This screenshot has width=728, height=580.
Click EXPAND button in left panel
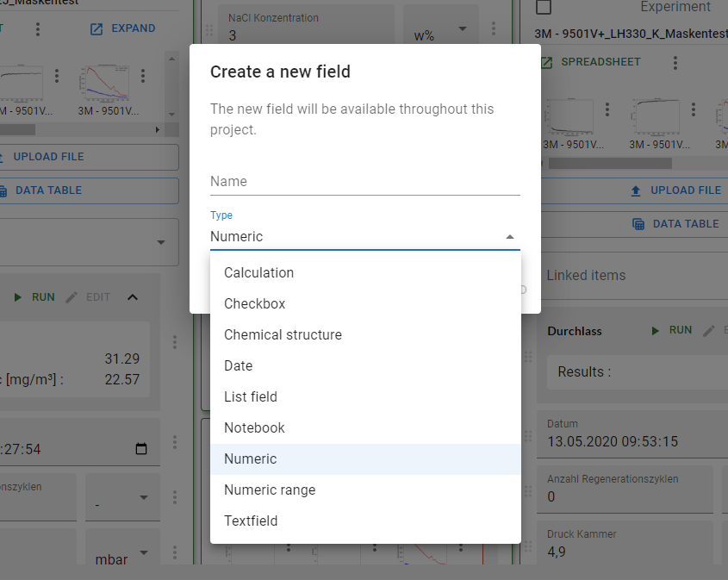pos(122,28)
